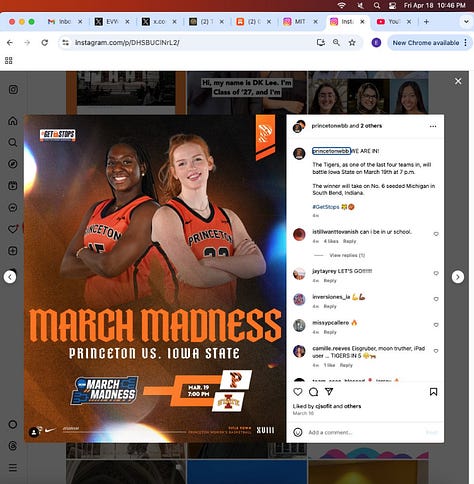Image resolution: width=474 pixels, height=484 pixels.
Task: Open princetonwbb profile from post header
Action: point(330,126)
